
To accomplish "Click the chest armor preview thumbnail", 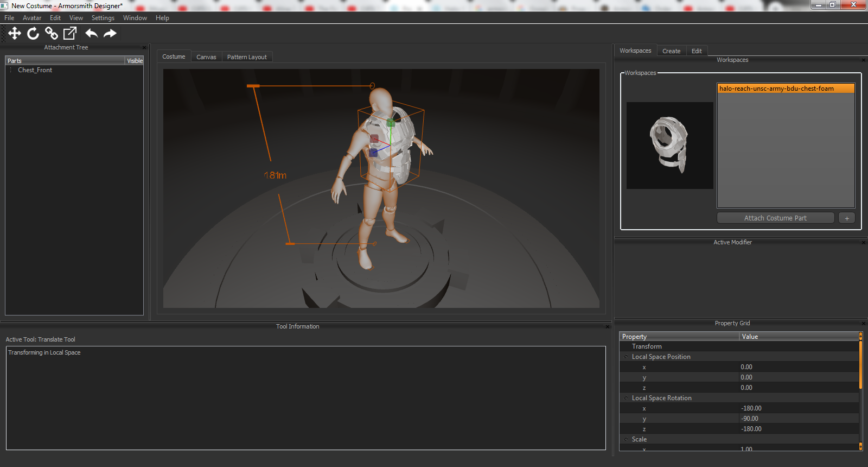I will [669, 146].
